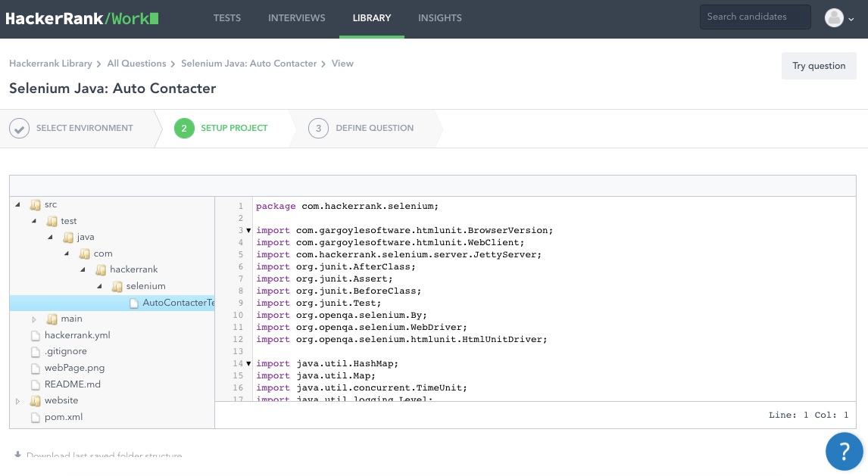The image size is (868, 476).
Task: Click Download last saved folder structure
Action: coord(104,455)
